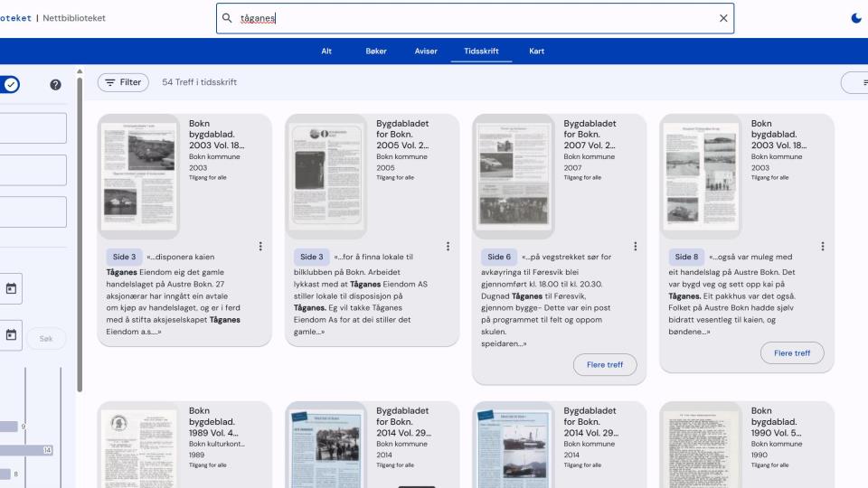Open the three-dot menu for the Side 8 result
Viewport: 868px width, 488px height.
coord(823,246)
